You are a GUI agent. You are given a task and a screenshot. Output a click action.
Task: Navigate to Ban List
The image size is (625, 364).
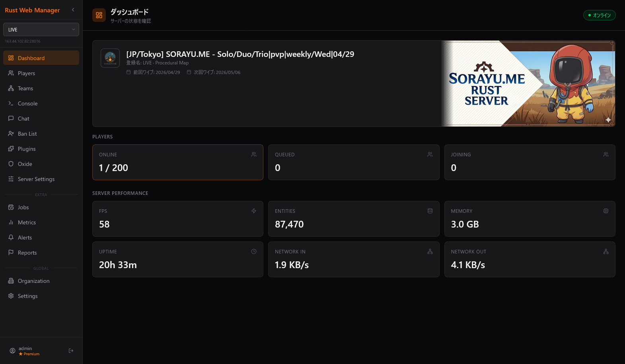pyautogui.click(x=41, y=134)
